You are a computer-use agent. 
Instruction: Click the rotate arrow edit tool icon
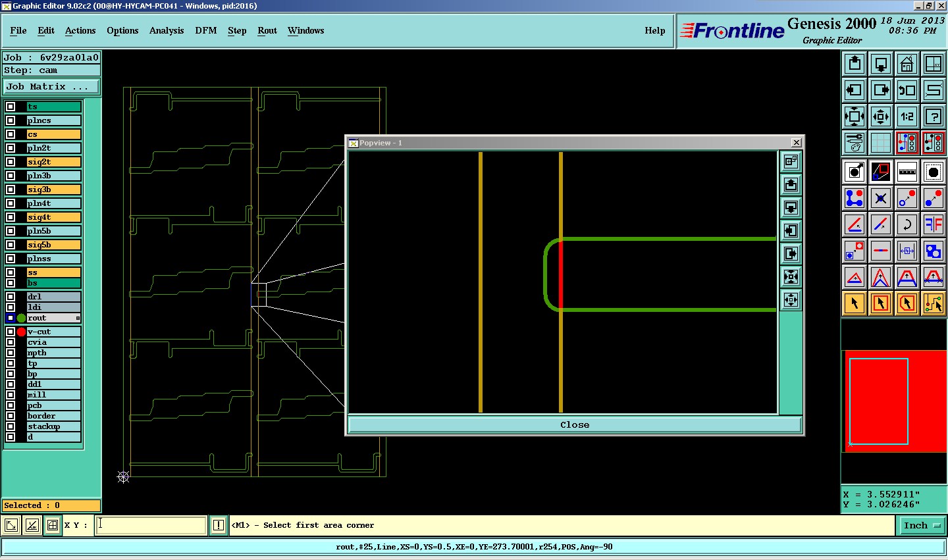point(907,224)
